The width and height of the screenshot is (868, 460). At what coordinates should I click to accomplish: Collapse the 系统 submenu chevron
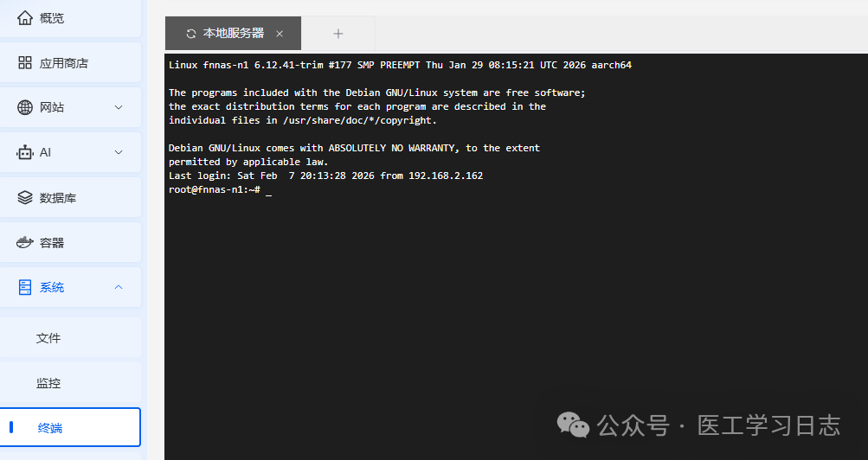119,287
